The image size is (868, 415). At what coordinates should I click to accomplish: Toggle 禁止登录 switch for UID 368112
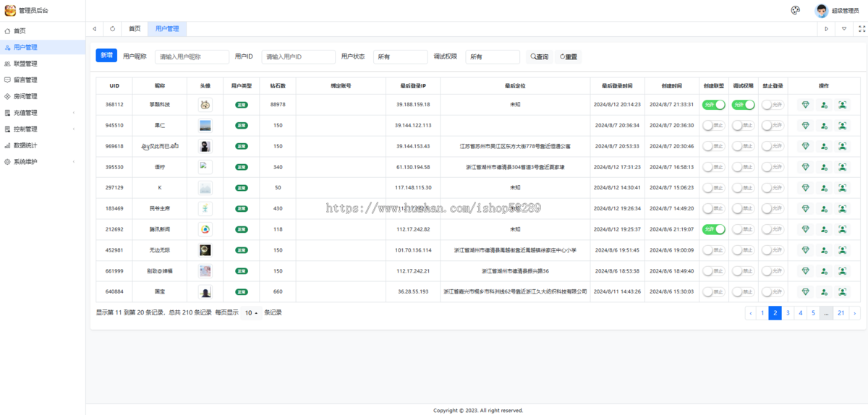pos(773,105)
